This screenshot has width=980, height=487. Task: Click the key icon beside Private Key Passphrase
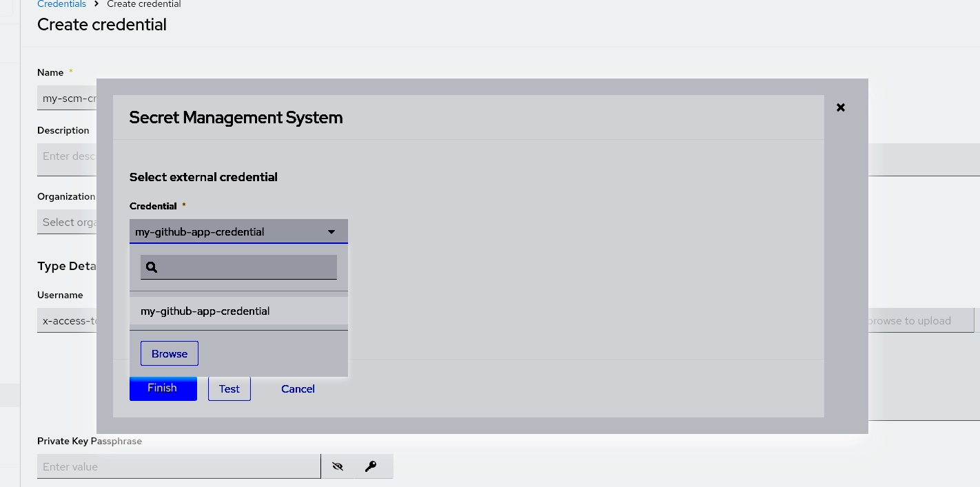point(371,466)
